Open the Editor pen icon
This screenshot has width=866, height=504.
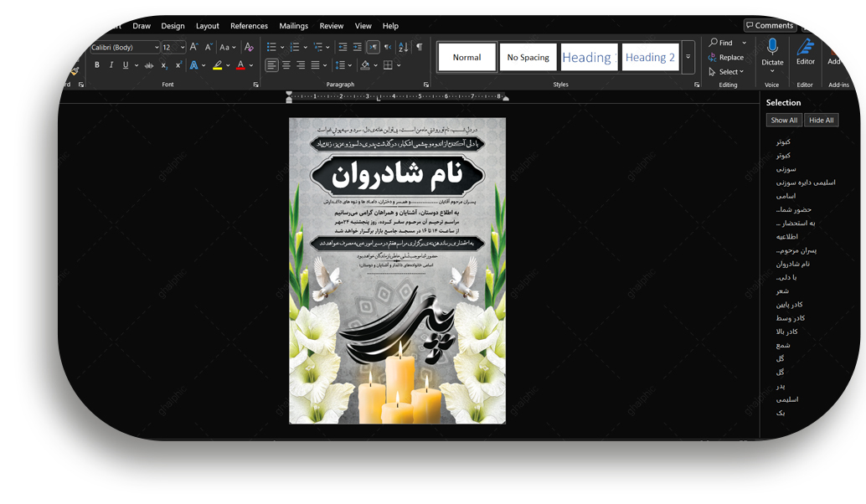coord(806,47)
